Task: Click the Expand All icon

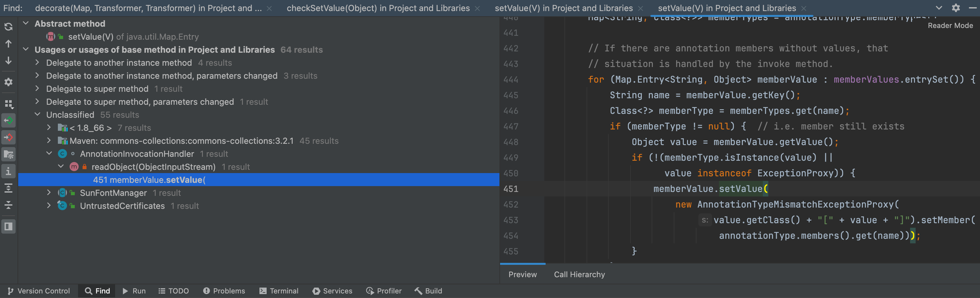Action: point(8,188)
